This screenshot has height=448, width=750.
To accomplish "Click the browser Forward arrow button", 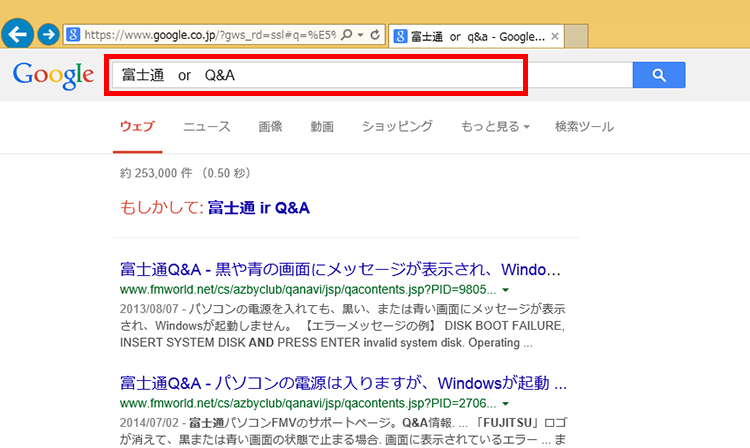I will (x=47, y=35).
